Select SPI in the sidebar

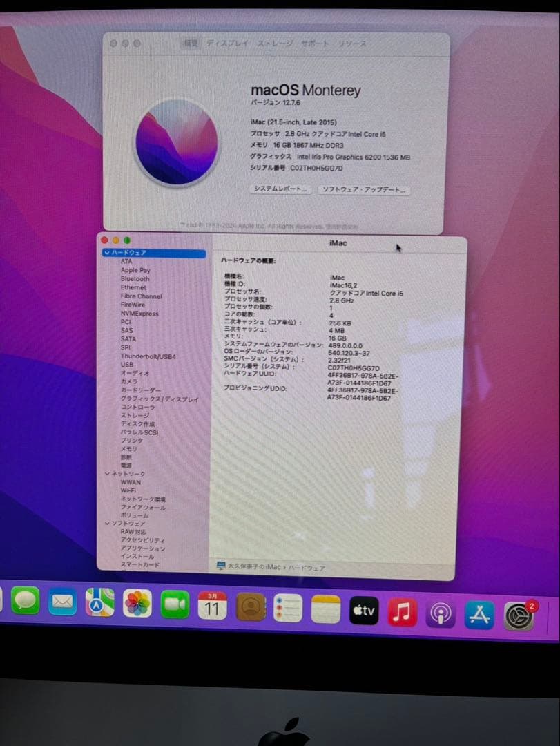click(125, 347)
